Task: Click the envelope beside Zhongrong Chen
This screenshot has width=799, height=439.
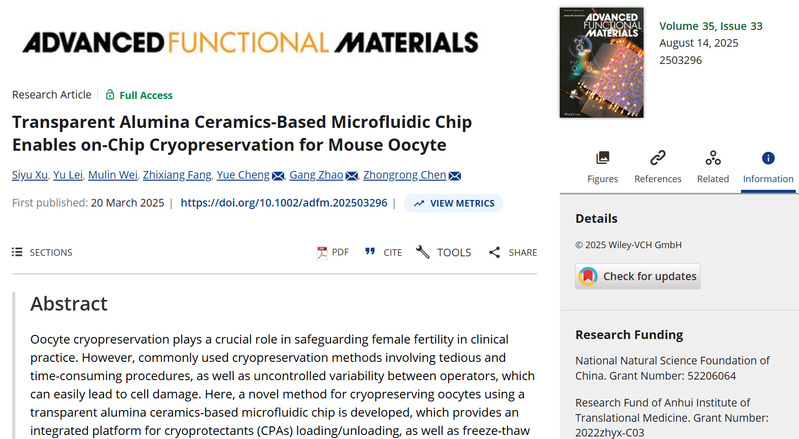Action: (455, 176)
